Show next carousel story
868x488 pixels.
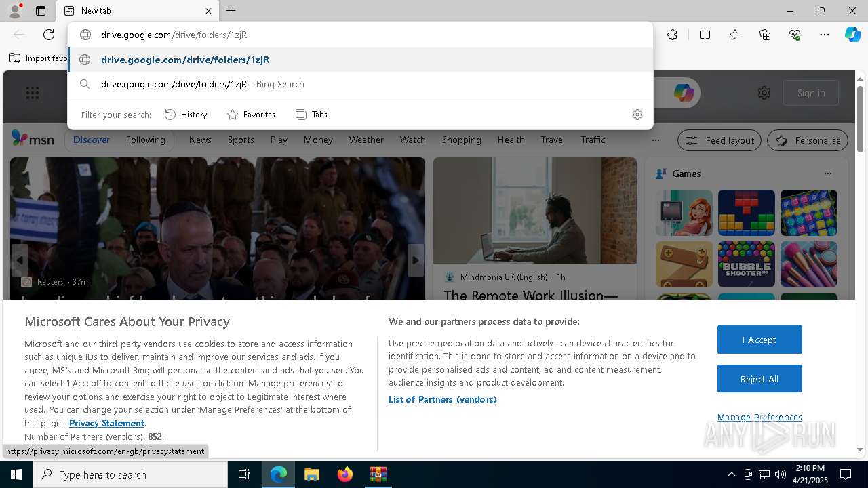416,260
